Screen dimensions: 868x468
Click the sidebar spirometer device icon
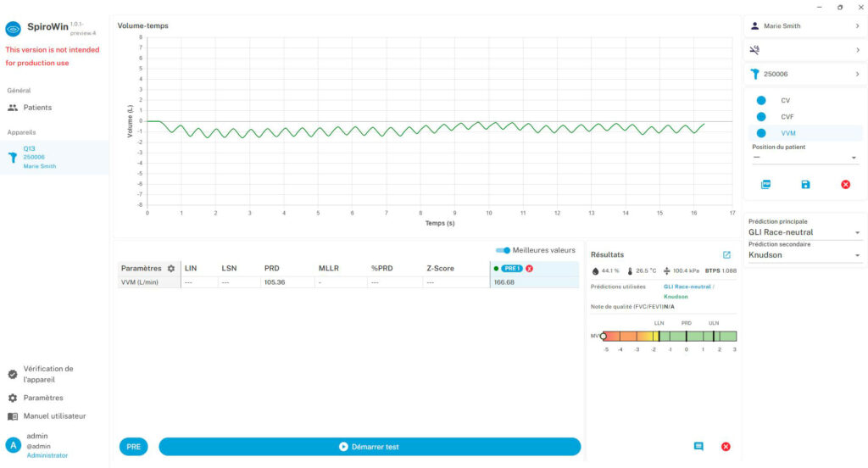click(x=13, y=158)
